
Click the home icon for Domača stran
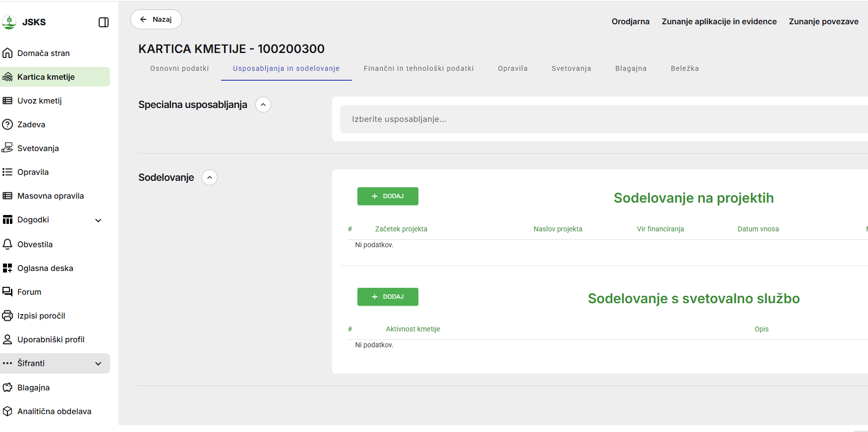tap(7, 53)
